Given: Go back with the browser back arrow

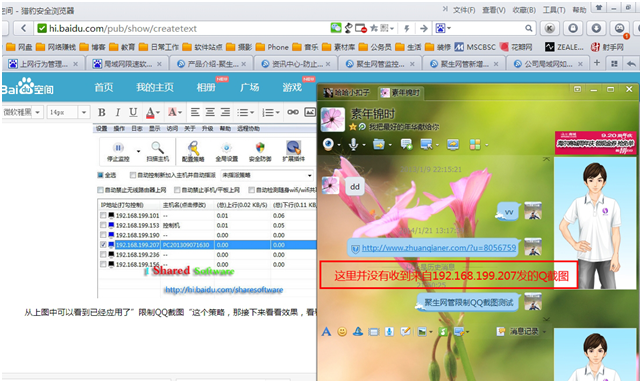Looking at the screenshot, I should [x=23, y=28].
